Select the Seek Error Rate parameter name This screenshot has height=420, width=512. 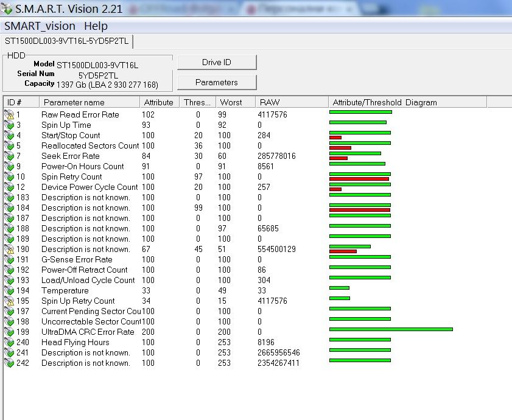[x=70, y=156]
